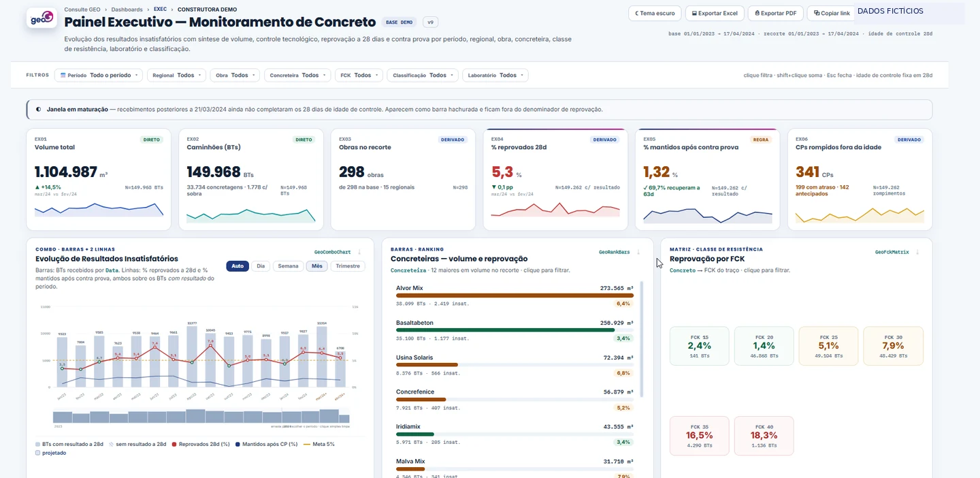Filter by Alvor Mix brown bar
980x478 pixels.
click(x=514, y=296)
